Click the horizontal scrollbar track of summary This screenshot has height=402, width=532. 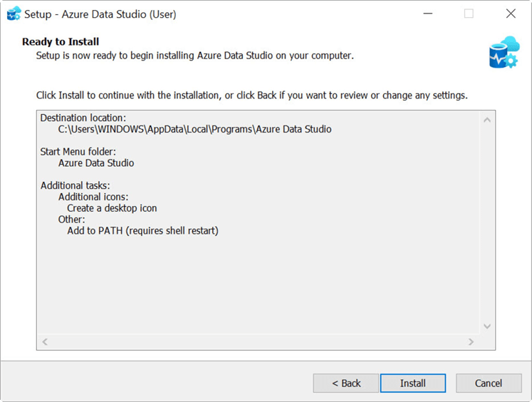pyautogui.click(x=258, y=341)
